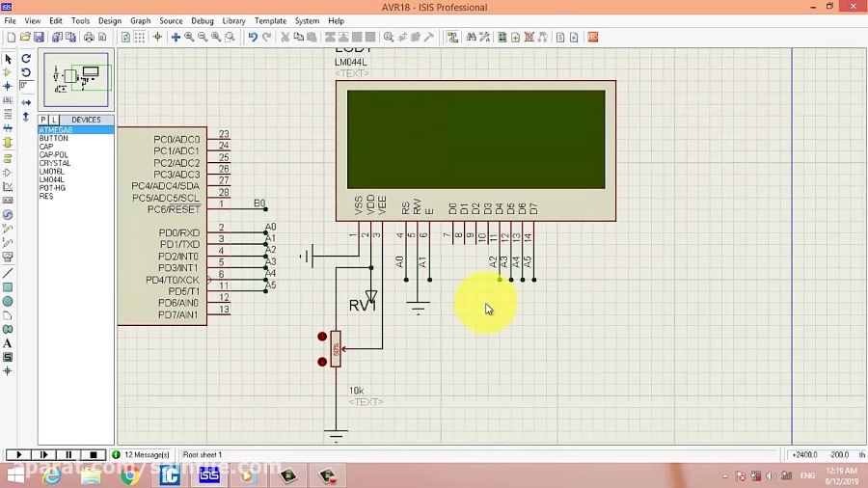Open the Library menu
The height and width of the screenshot is (488, 868).
coord(233,20)
